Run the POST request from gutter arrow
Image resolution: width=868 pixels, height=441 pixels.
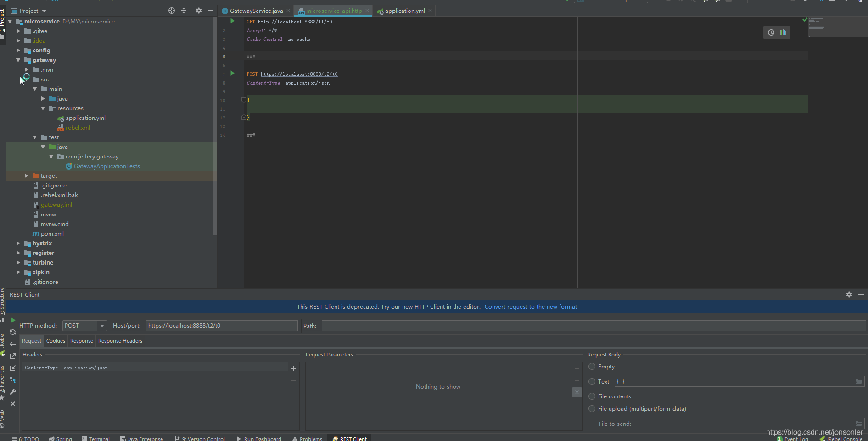(x=232, y=73)
